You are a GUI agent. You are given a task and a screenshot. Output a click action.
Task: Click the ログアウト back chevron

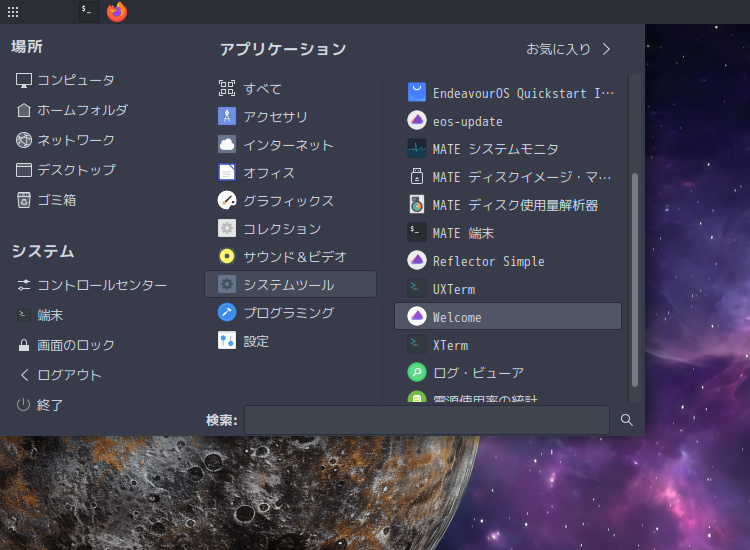(x=24, y=375)
